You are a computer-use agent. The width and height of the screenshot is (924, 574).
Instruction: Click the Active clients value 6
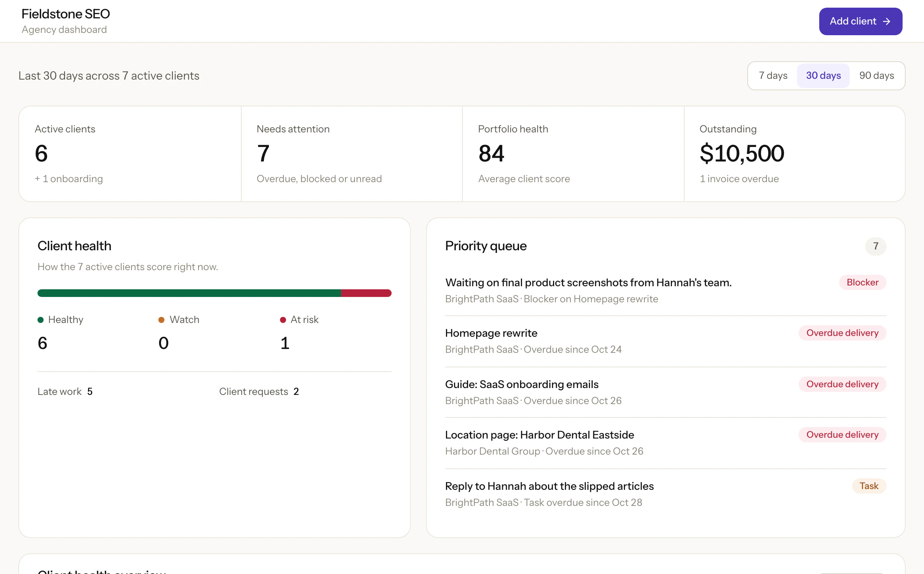point(41,153)
